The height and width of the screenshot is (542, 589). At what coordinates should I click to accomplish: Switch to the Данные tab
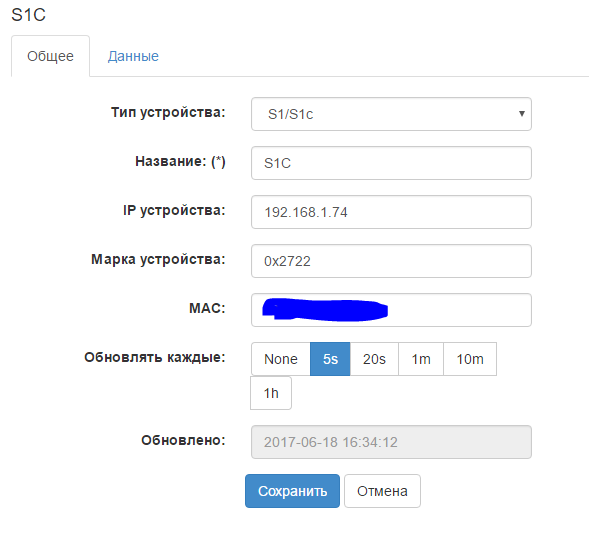coord(133,56)
